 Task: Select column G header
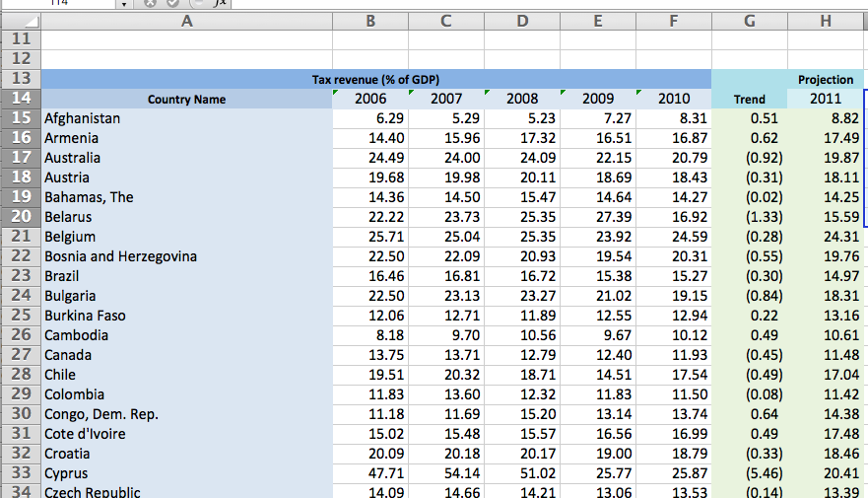[x=750, y=20]
